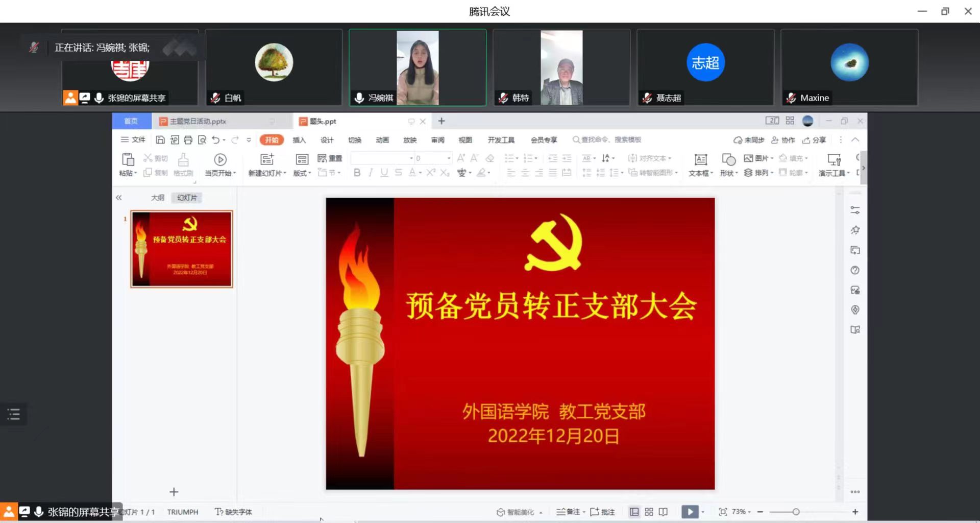The width and height of the screenshot is (980, 523).
Task: Switch to slide sorter grid view icon
Action: (x=649, y=512)
